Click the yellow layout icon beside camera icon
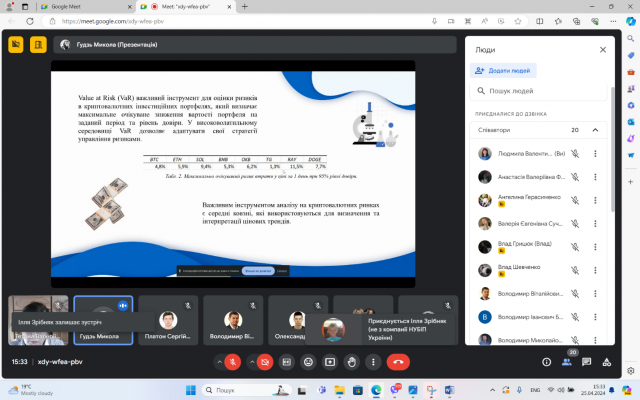 tap(38, 44)
